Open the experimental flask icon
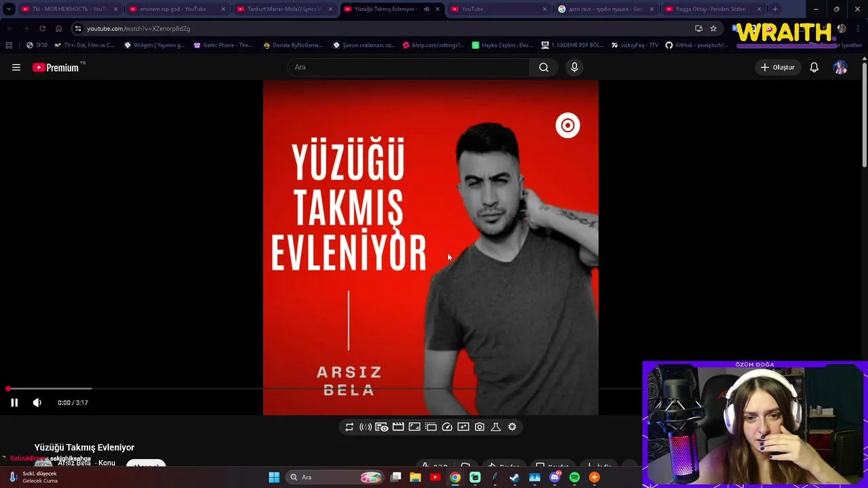The height and width of the screenshot is (488, 868). (x=496, y=427)
